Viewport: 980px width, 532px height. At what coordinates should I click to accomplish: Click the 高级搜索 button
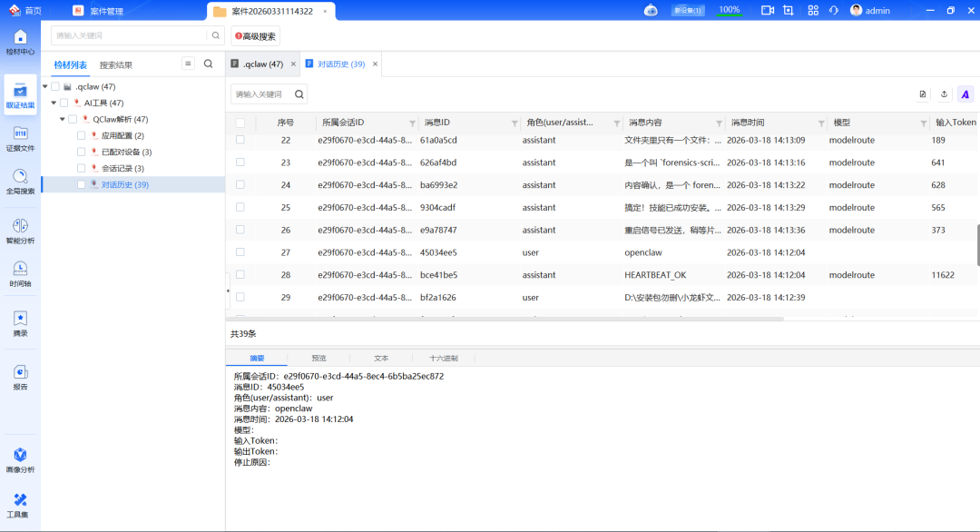(256, 36)
